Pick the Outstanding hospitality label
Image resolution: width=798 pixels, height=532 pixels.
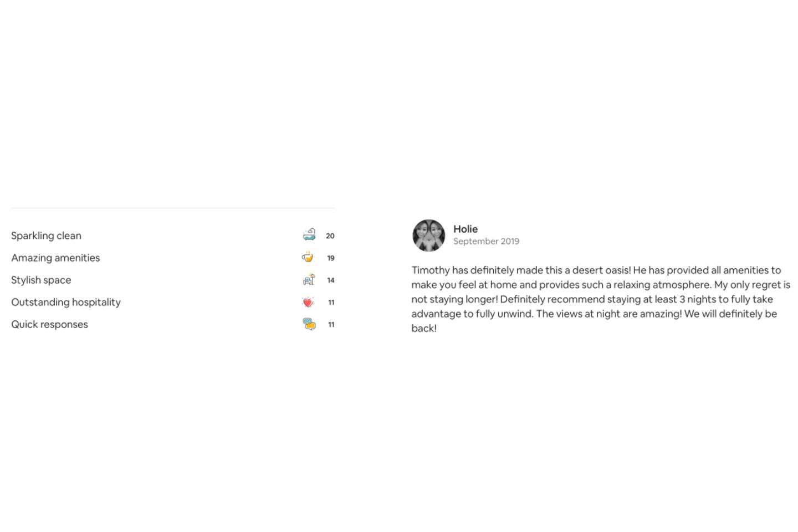coord(66,302)
